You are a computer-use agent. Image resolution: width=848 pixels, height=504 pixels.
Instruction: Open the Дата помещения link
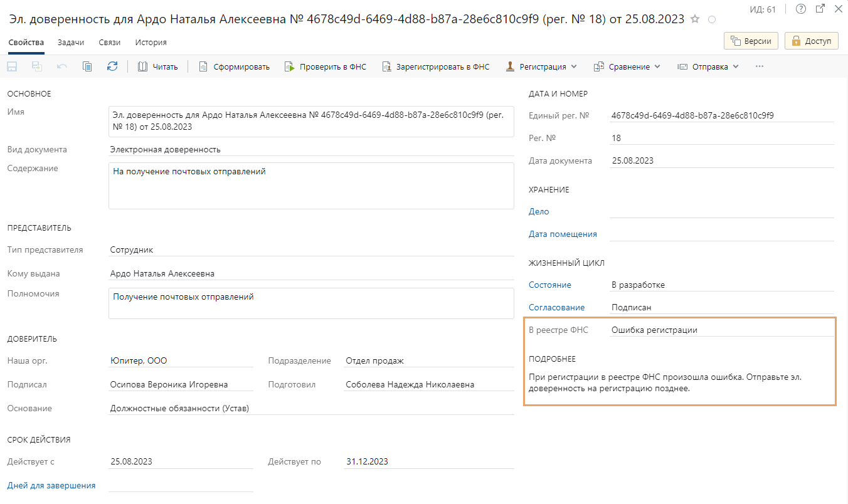(x=563, y=234)
